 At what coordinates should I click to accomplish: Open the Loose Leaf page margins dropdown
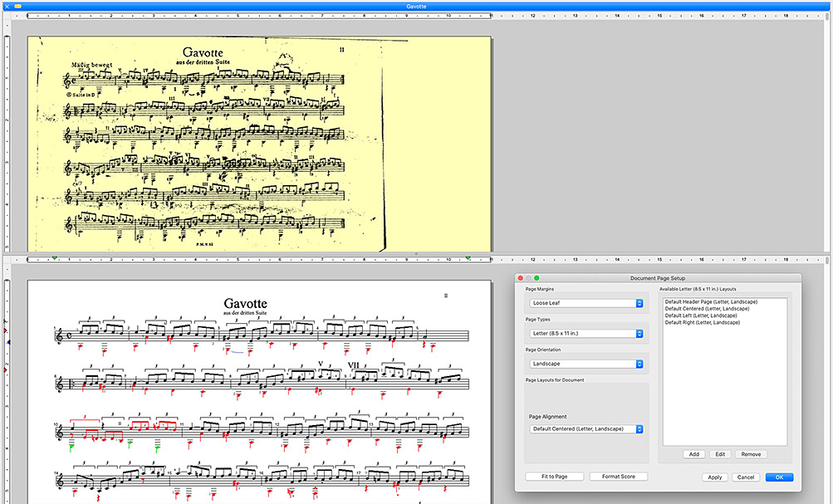pos(586,303)
